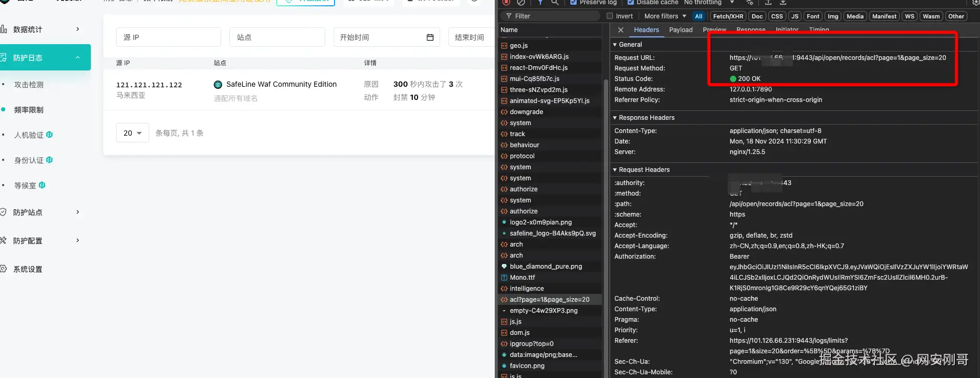Viewport: 980px width, 378px height.
Task: Expand the 防护站点 sidebar menu
Action: 78,212
